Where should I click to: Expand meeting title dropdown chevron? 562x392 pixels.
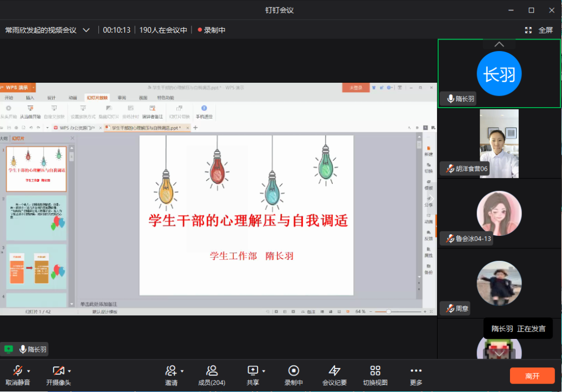[x=86, y=30]
